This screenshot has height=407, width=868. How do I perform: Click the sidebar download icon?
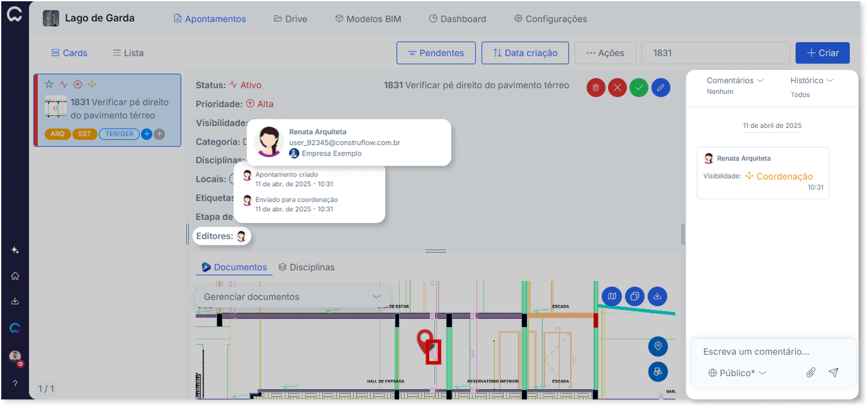[x=15, y=301]
